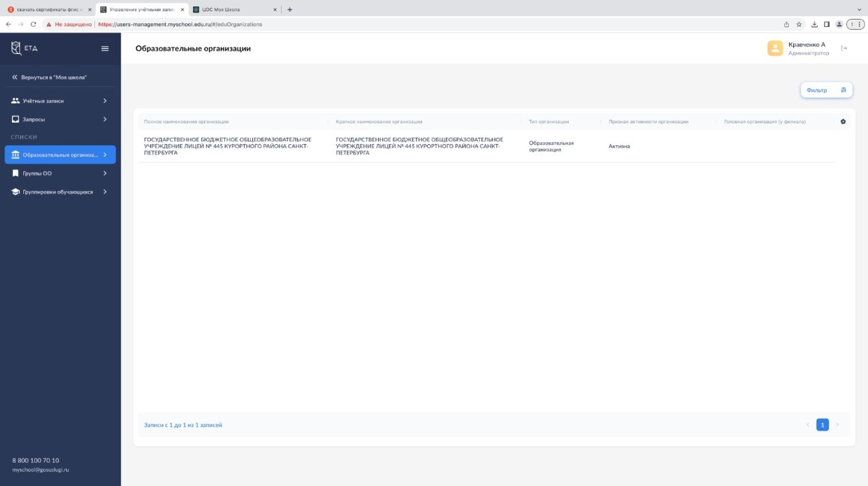The width and height of the screenshot is (868, 486).
Task: Click the 'Тип организации' column header
Action: pyautogui.click(x=549, y=121)
